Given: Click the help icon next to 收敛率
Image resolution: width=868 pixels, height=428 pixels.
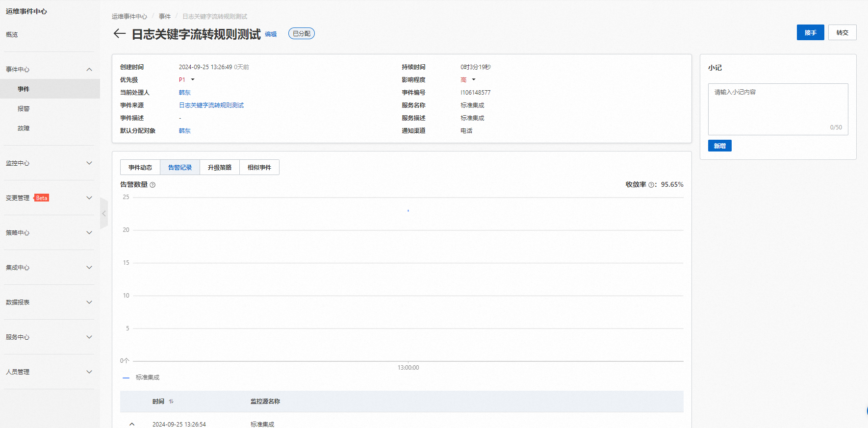Looking at the screenshot, I should [x=651, y=185].
